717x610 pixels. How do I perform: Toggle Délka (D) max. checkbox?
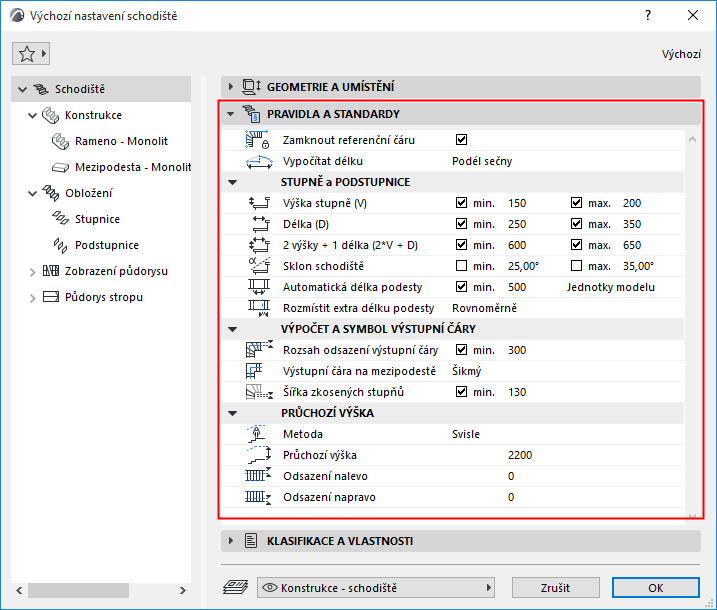pyautogui.click(x=576, y=224)
